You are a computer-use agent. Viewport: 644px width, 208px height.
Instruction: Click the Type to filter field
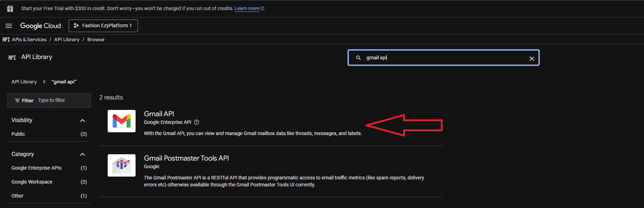(63, 101)
